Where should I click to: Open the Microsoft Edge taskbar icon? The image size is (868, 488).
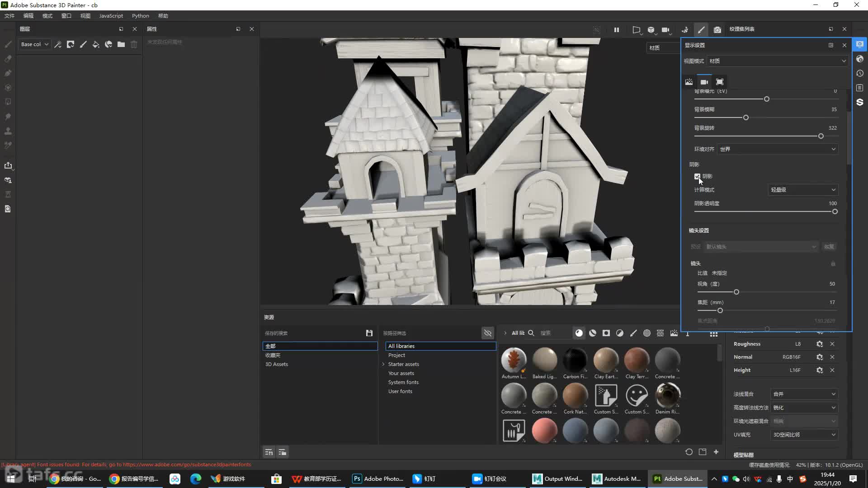coord(196,479)
